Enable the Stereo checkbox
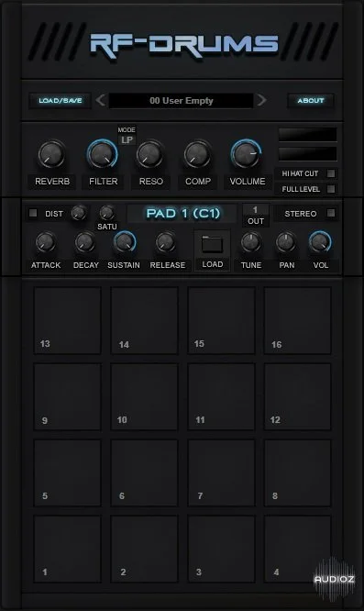Viewport: 364px width, 611px height. [331, 213]
